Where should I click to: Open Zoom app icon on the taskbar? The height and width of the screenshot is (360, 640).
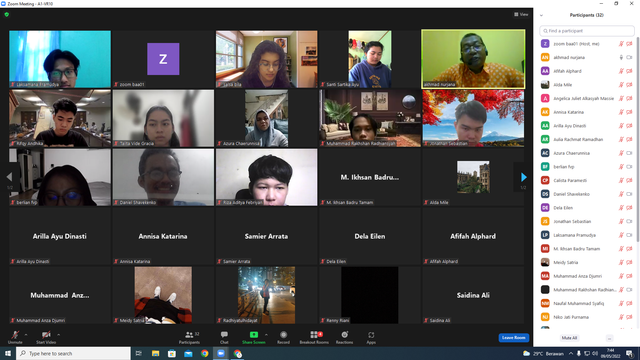coord(221,353)
